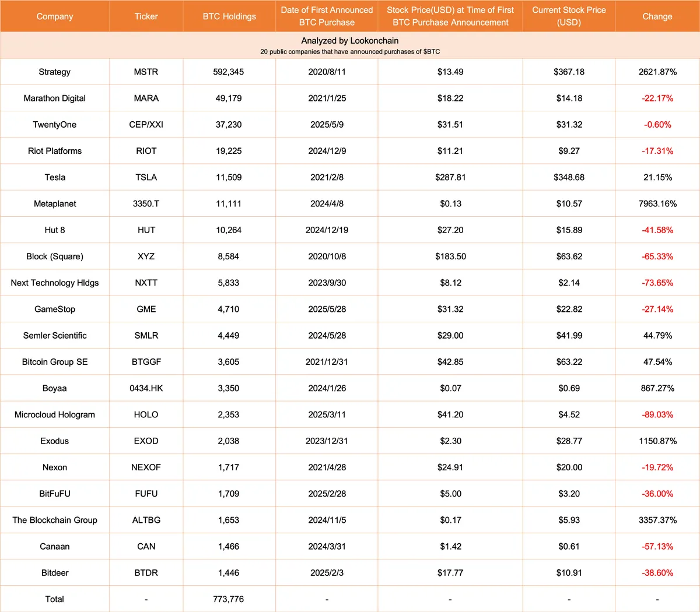Click the 592,345 BTC holdings value
This screenshot has height=612, width=700.
click(x=229, y=72)
